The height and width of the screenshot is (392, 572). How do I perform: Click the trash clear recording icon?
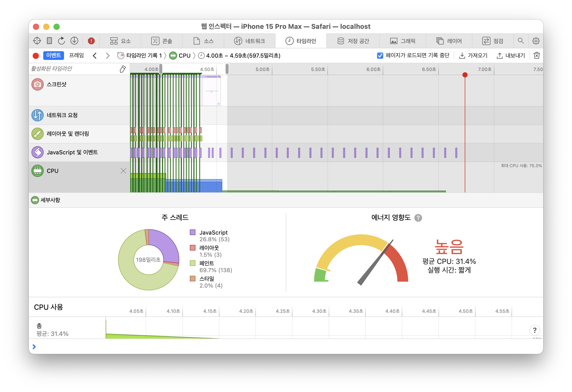pos(537,56)
